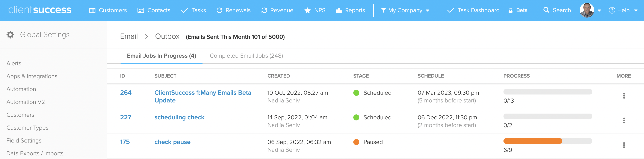The image size is (644, 159).
Task: Click the user profile avatar
Action: coord(587,10)
